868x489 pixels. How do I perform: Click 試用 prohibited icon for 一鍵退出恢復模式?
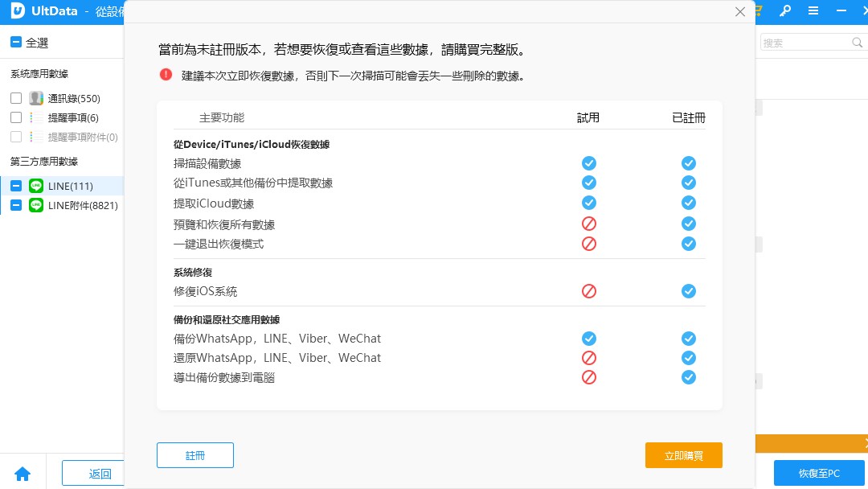[x=589, y=244]
